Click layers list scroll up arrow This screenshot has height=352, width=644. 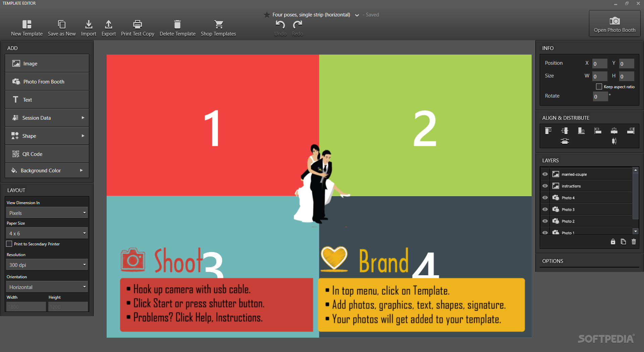click(635, 170)
